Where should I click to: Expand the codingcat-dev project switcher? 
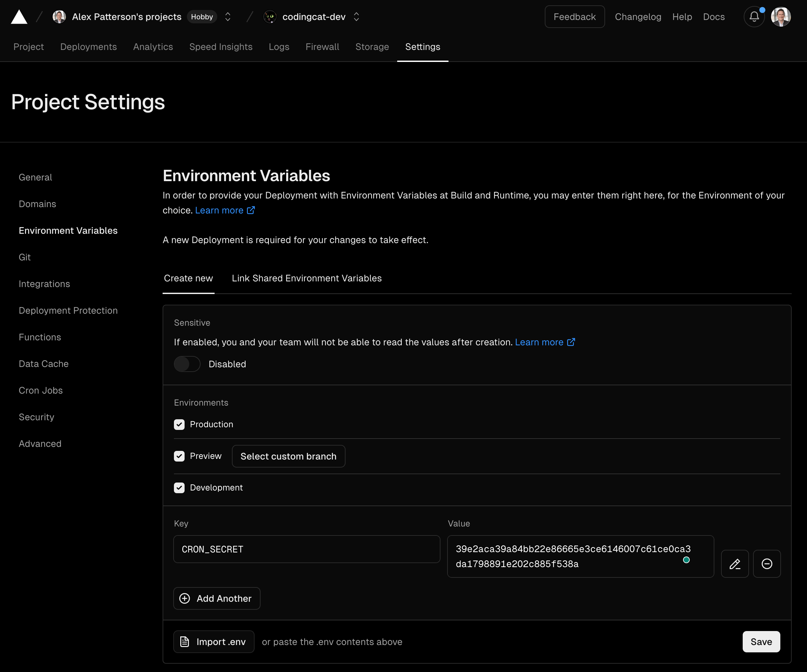point(356,17)
